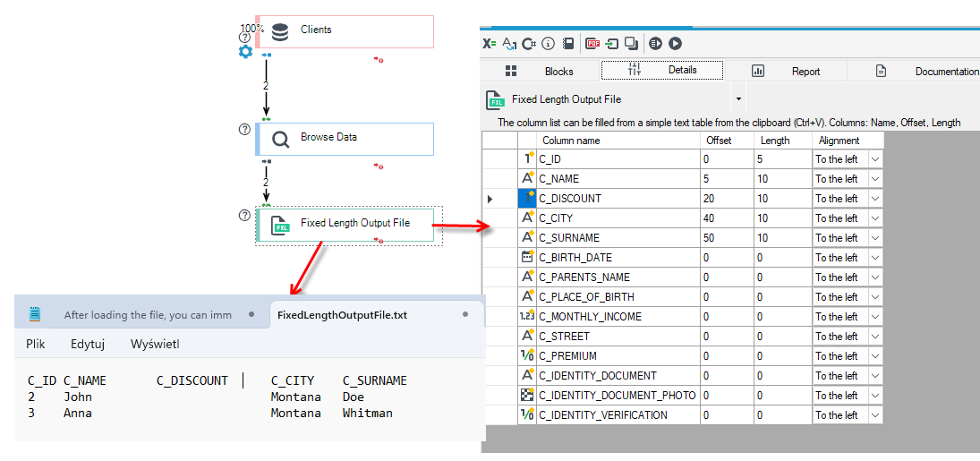Click the Clients block database icon
980x461 pixels.
pyautogui.click(x=280, y=31)
